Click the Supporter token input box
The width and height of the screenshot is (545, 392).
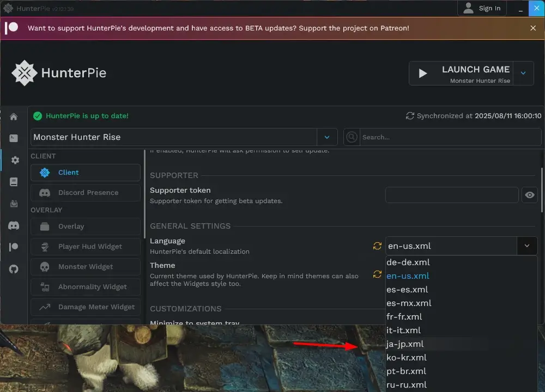tap(452, 195)
